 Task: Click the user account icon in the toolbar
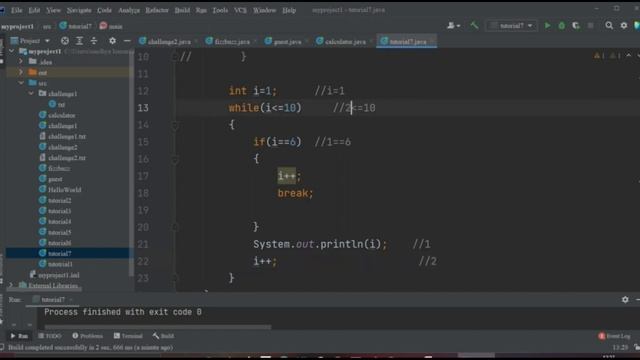[453, 26]
